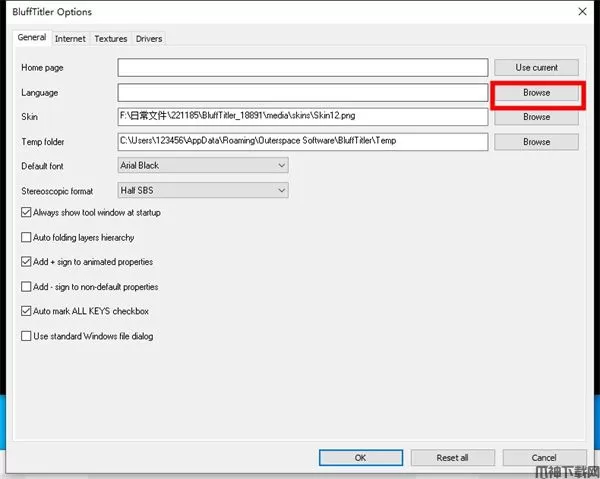This screenshot has height=479, width=600.
Task: Cancel the options dialog
Action: 544,458
